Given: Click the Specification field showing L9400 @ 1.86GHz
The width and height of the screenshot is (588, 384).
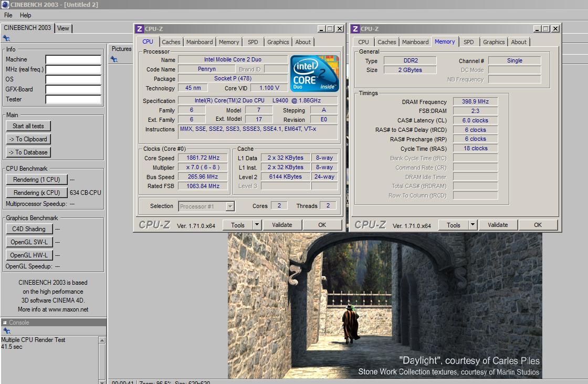Looking at the screenshot, I should (258, 101).
